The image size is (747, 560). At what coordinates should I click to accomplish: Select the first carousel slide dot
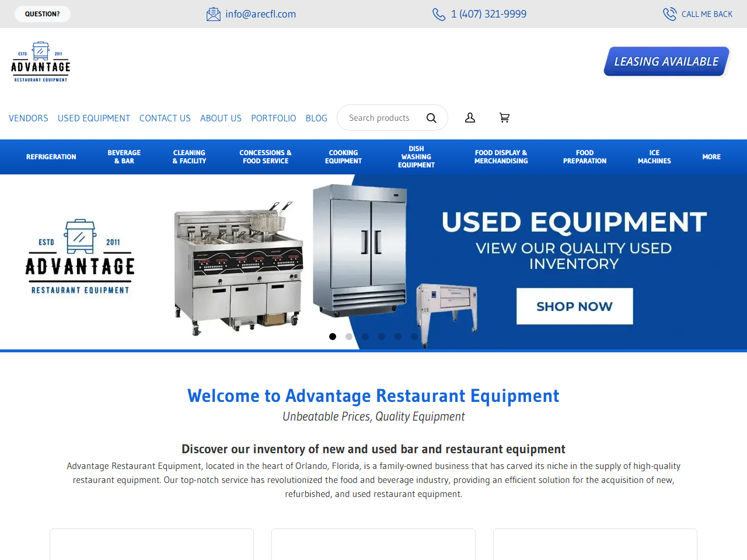click(333, 337)
